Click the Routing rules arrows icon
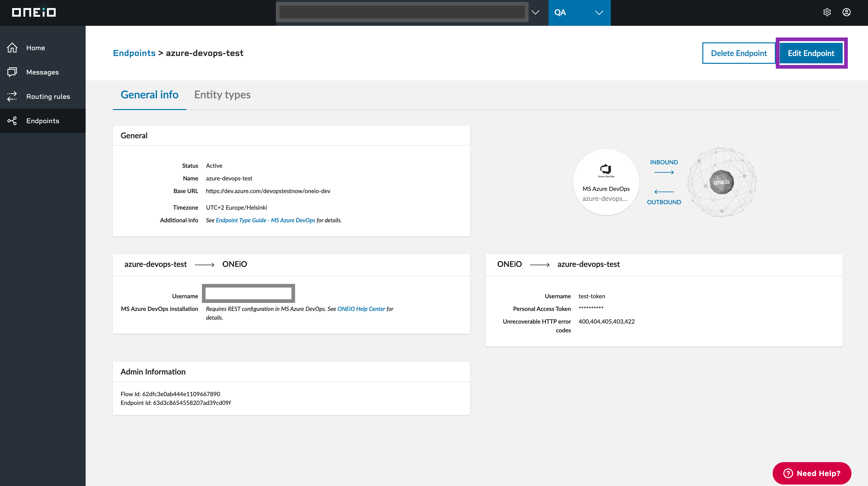Image resolution: width=868 pixels, height=486 pixels. [x=12, y=96]
